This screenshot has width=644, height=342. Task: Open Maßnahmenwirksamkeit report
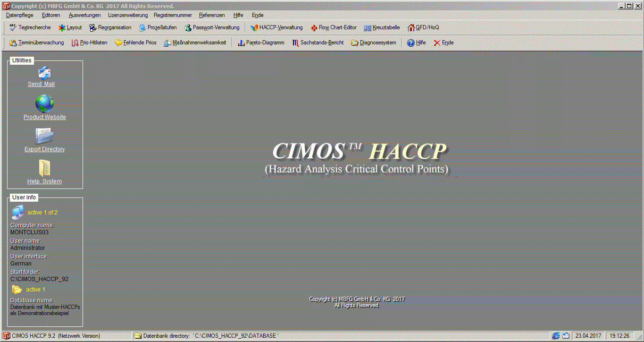(x=195, y=43)
